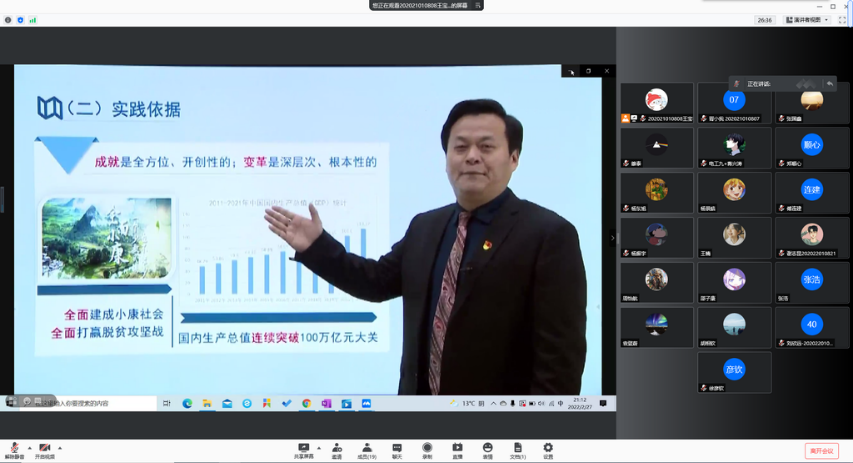The height and width of the screenshot is (463, 853).
Task: Open the Mail app in the shared taskbar
Action: tap(227, 403)
